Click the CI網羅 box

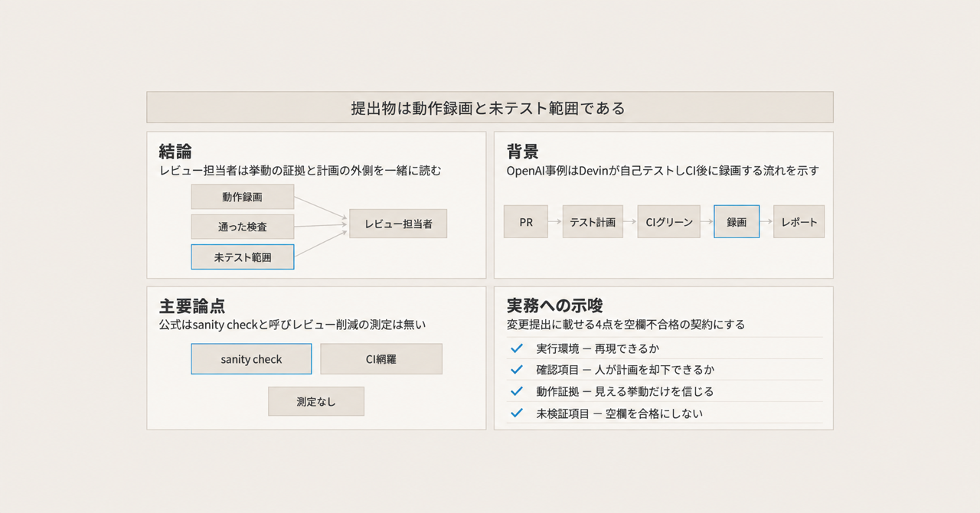click(x=381, y=358)
